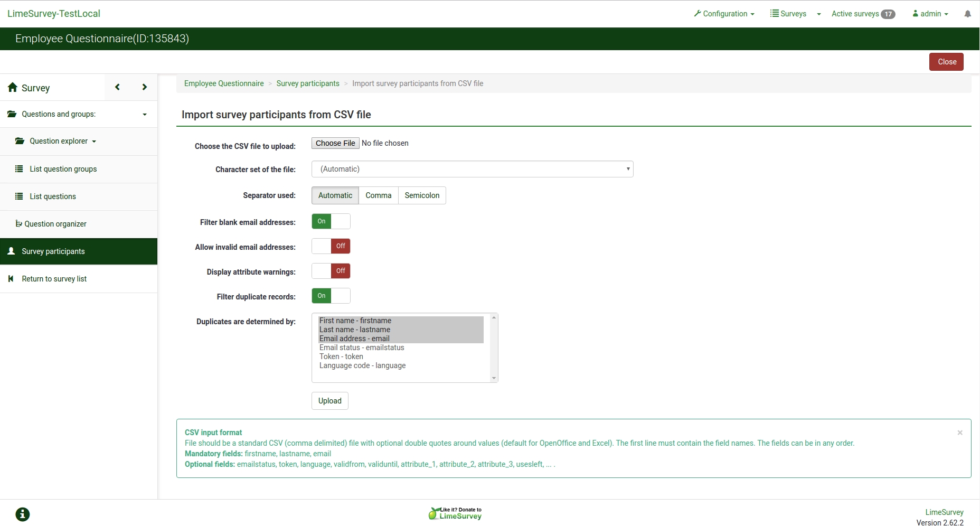This screenshot has width=980, height=526.
Task: Click duplicates list scrollbar down arrow
Action: (494, 378)
